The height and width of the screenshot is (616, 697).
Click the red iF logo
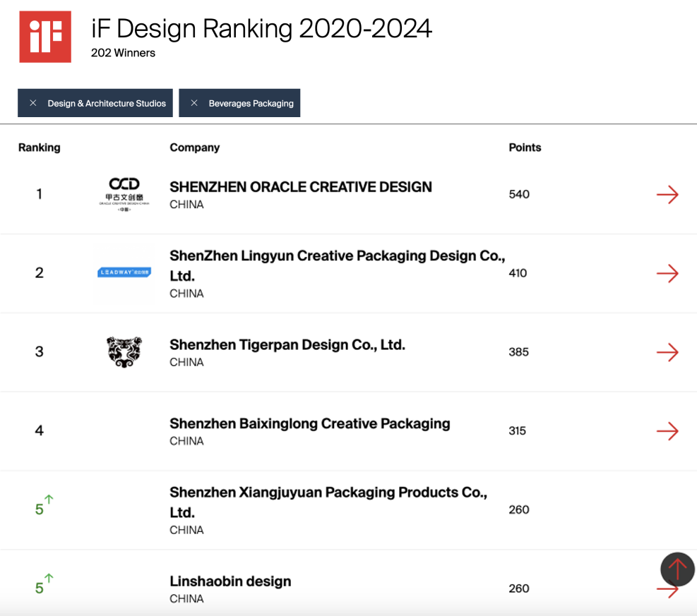point(45,37)
